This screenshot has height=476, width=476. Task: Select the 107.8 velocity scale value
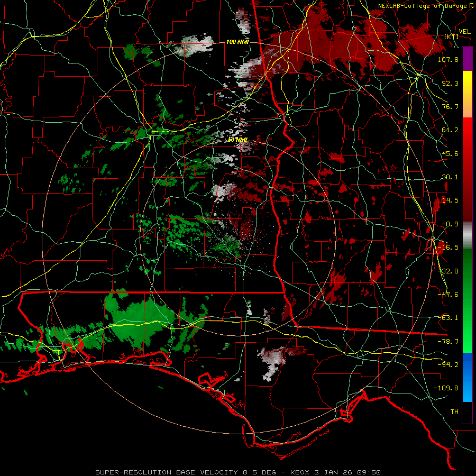pyautogui.click(x=448, y=59)
